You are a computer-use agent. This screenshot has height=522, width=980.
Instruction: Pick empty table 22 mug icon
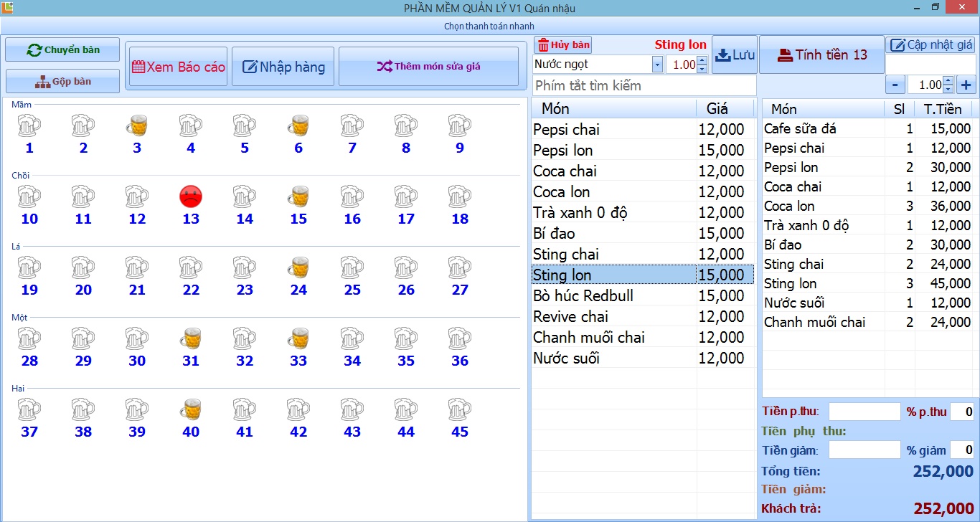pyautogui.click(x=191, y=267)
